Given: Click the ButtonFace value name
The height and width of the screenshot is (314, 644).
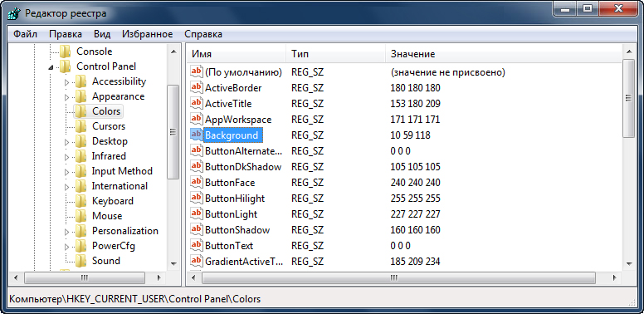Looking at the screenshot, I should coord(230,182).
